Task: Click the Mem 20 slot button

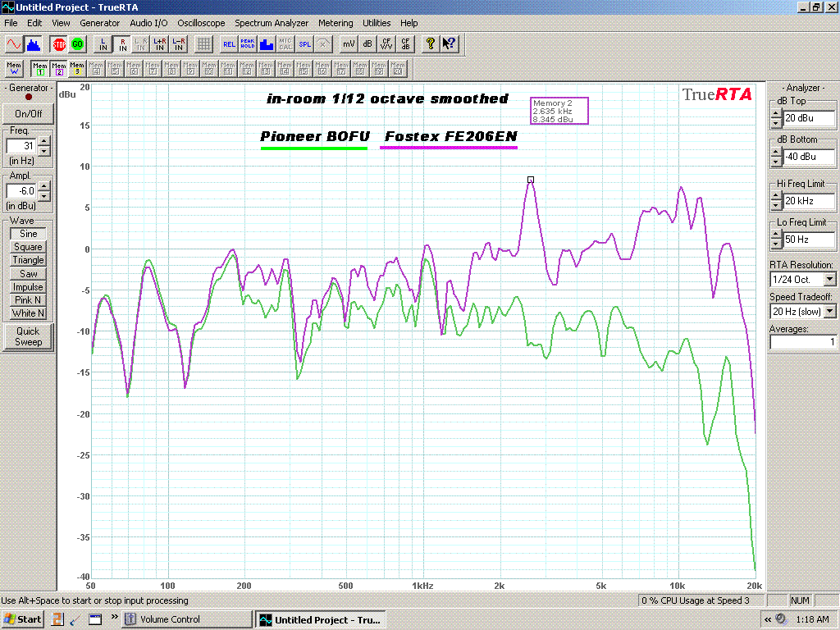Action: tap(398, 69)
